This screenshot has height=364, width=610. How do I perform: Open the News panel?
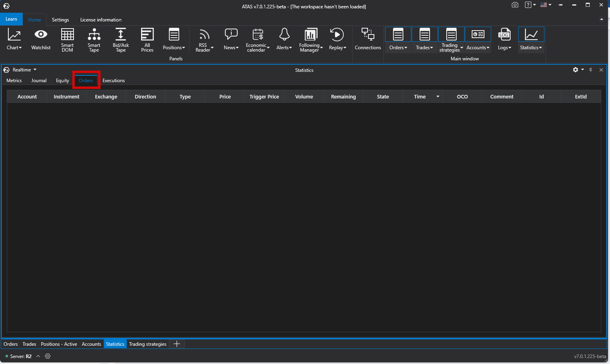pos(231,39)
